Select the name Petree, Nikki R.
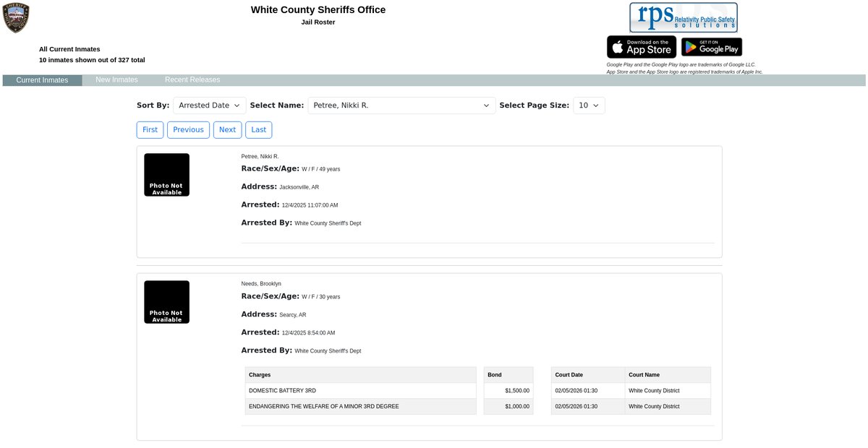This screenshot has width=868, height=448. pos(260,157)
